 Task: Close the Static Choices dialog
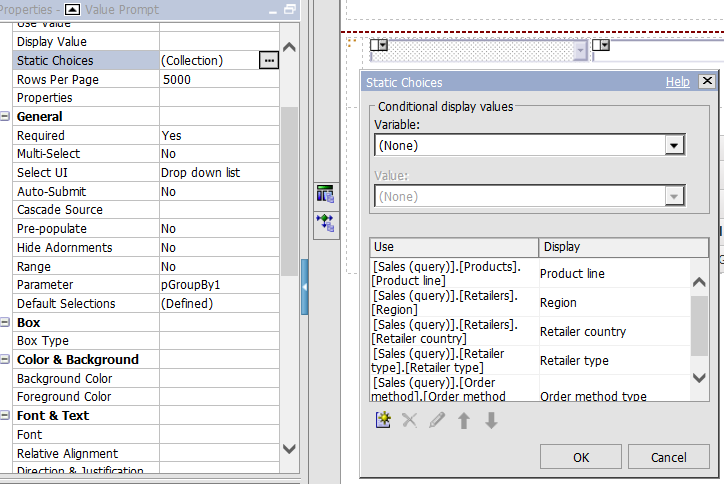pyautogui.click(x=706, y=81)
